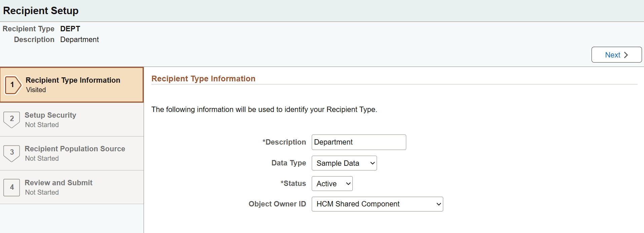Click the Recipient Type Information section heading
The image size is (644, 233).
click(x=203, y=79)
